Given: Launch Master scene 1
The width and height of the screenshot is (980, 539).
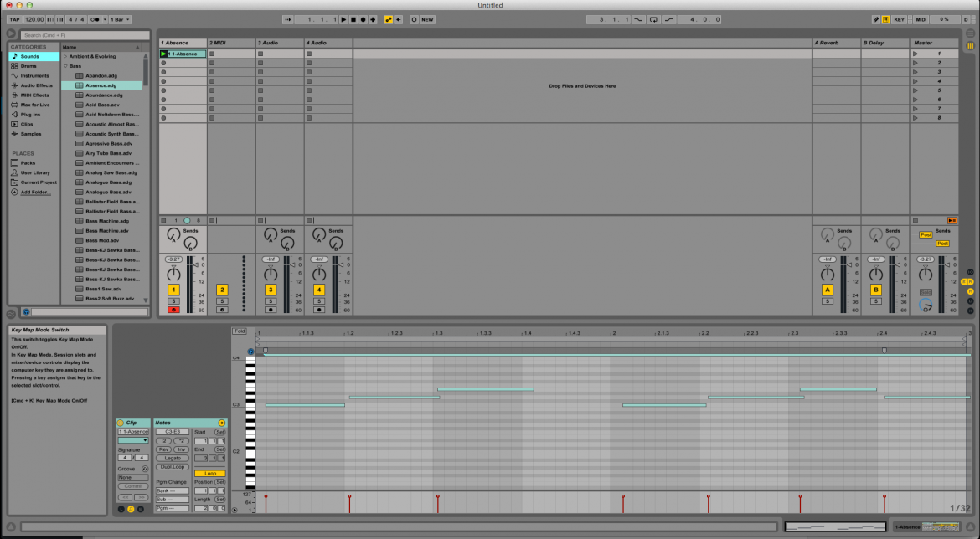Looking at the screenshot, I should click(x=916, y=54).
